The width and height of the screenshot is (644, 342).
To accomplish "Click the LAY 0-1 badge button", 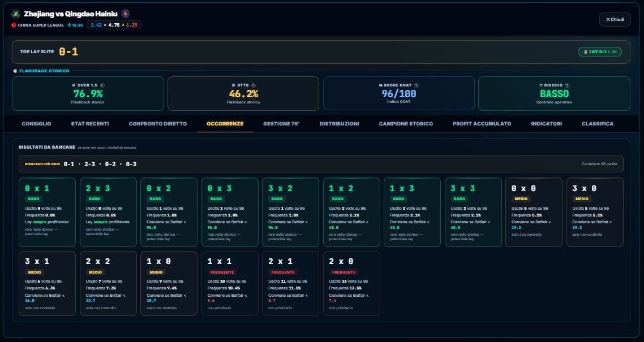I will [600, 51].
